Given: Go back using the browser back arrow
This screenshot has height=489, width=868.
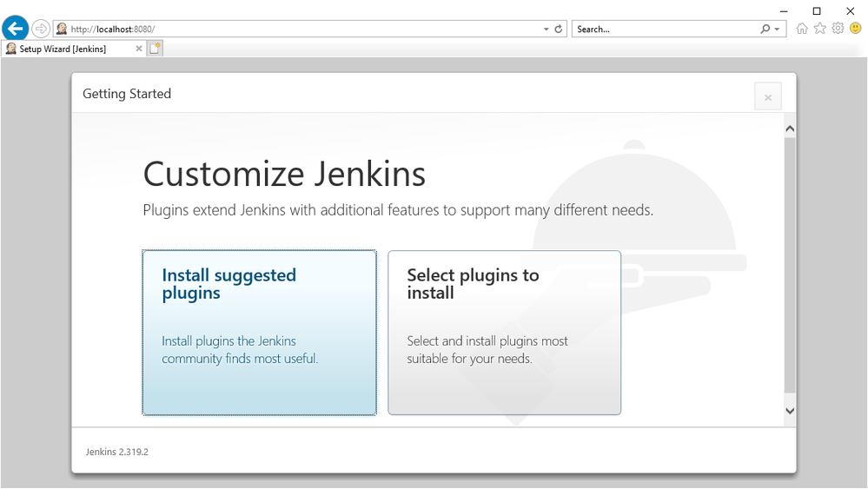Looking at the screenshot, I should click(x=16, y=28).
